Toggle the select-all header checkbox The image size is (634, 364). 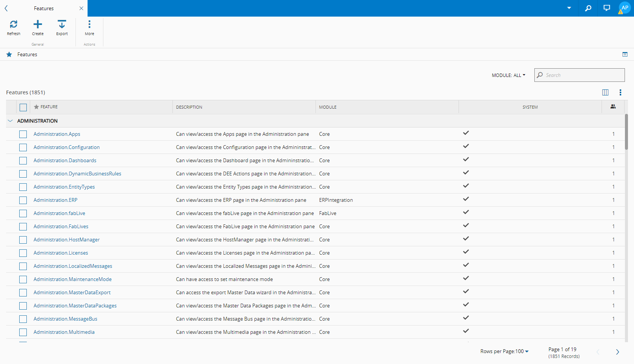(x=23, y=108)
